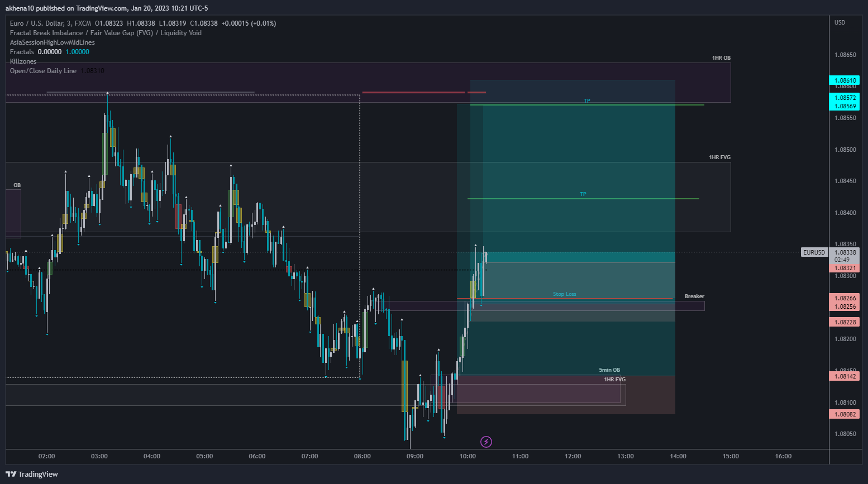The height and width of the screenshot is (484, 868).
Task: Click the 10:00 time axis label
Action: (x=468, y=456)
